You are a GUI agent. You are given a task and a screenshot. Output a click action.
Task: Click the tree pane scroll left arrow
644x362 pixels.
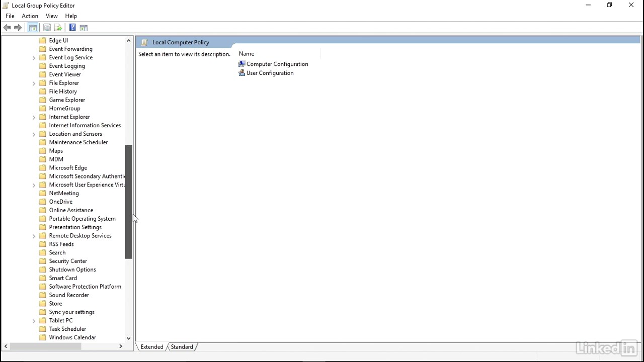(6, 346)
